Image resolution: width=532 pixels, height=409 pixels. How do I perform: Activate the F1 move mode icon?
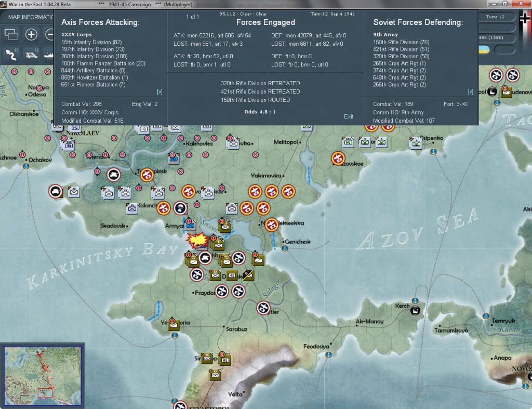point(11,54)
